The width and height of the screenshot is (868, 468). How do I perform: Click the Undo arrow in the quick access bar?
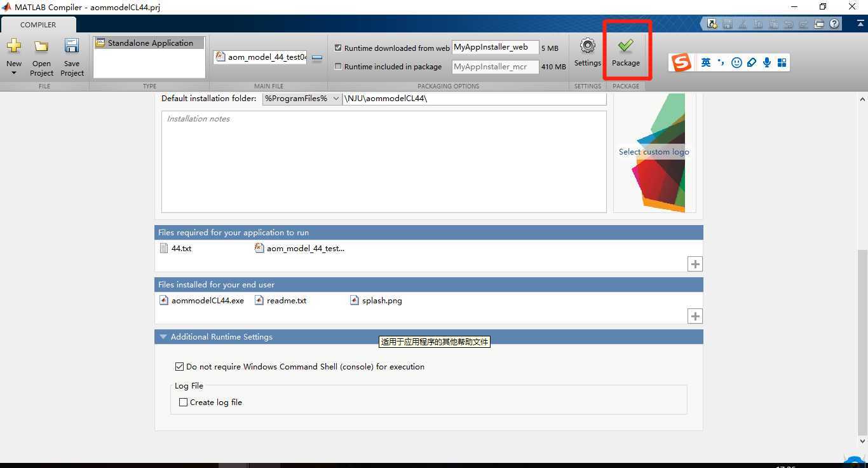coord(789,24)
